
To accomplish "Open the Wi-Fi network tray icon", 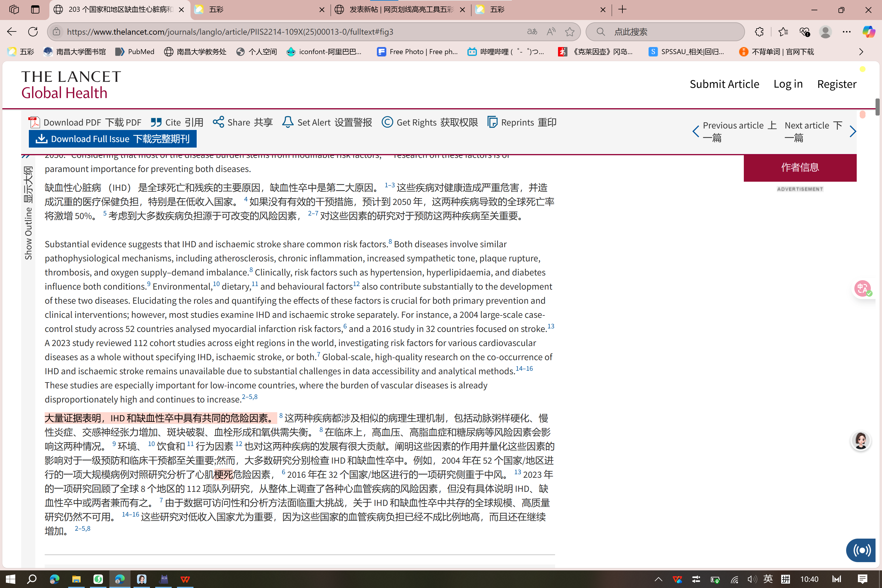I will click(734, 579).
